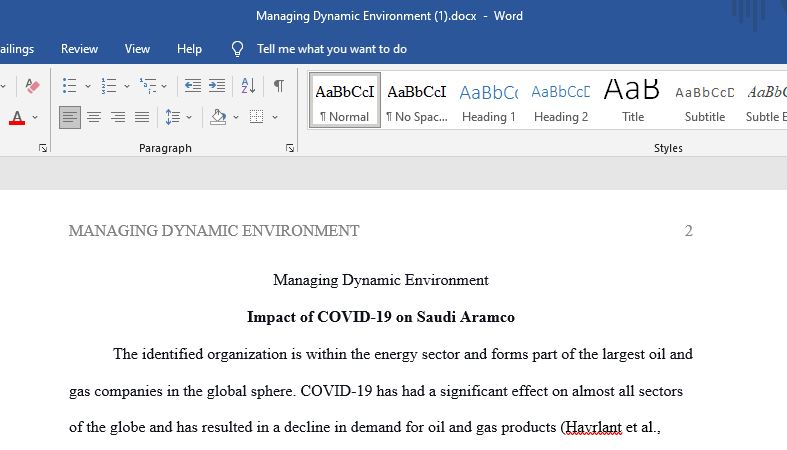This screenshot has height=450, width=787.
Task: Switch to the View tab
Action: [138, 49]
